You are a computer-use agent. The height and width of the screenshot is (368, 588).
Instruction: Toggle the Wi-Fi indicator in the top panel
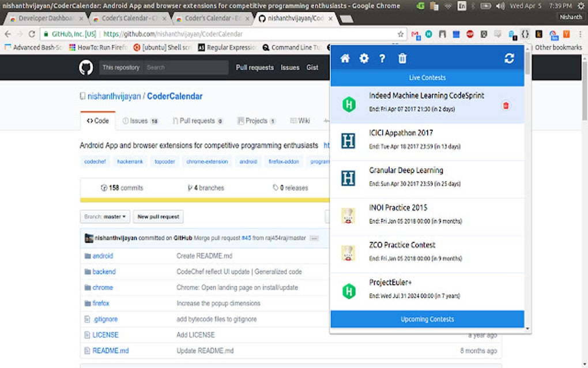[449, 6]
